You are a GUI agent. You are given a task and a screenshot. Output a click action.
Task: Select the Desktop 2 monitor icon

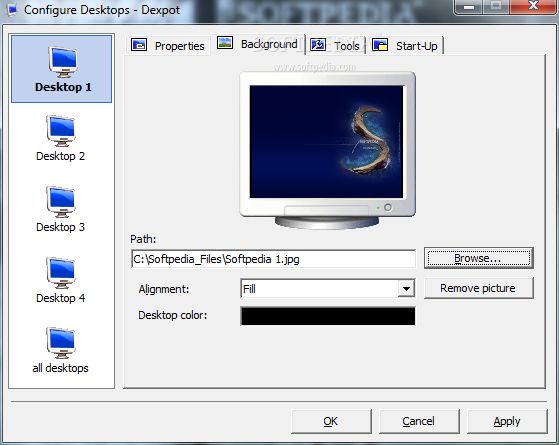[x=61, y=131]
